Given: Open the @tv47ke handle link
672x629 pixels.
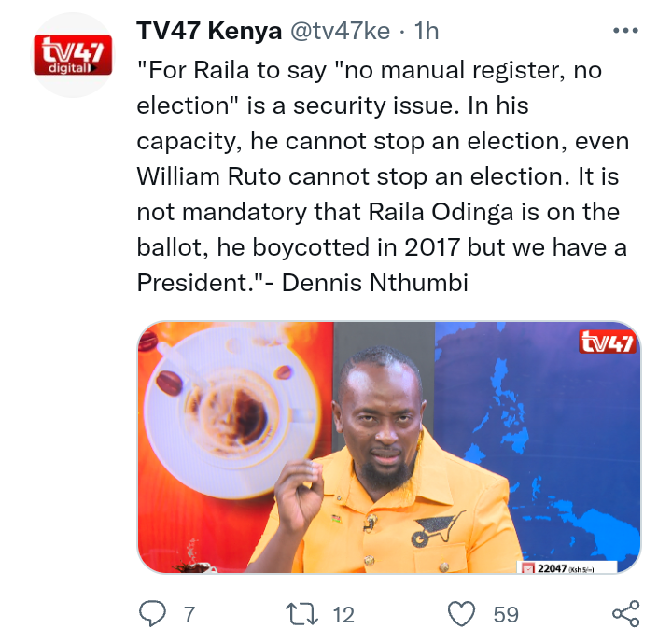Looking at the screenshot, I should pyautogui.click(x=341, y=31).
